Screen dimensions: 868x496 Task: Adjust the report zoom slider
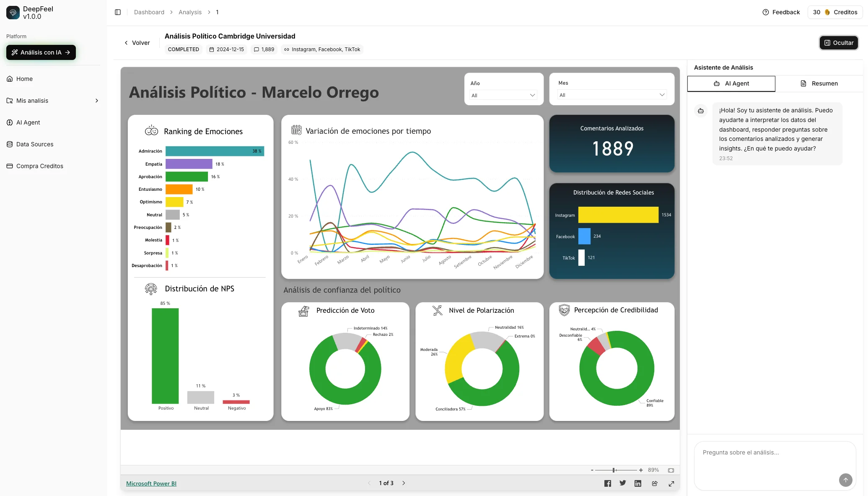click(614, 470)
